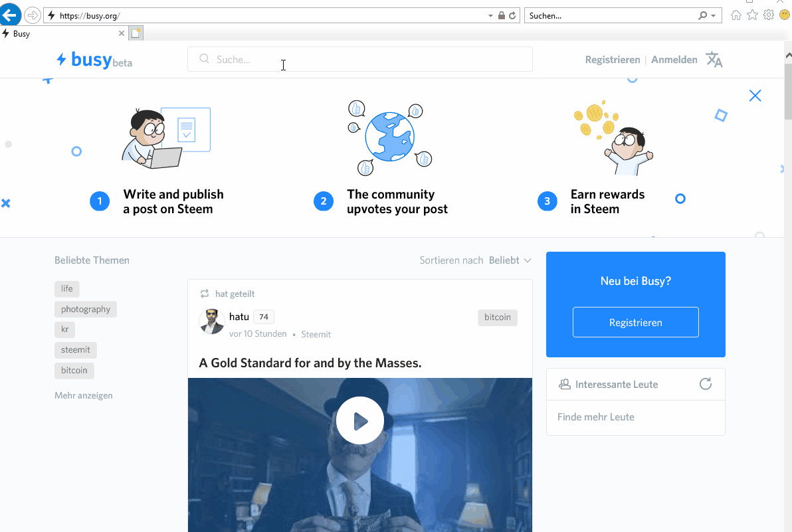This screenshot has width=792, height=532.
Task: Open Registrieren link in header
Action: coord(612,60)
